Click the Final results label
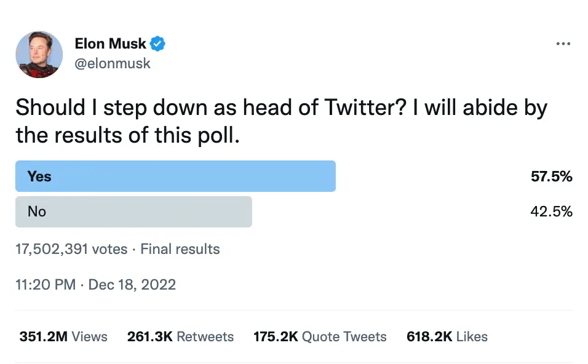588x364 pixels. click(180, 248)
